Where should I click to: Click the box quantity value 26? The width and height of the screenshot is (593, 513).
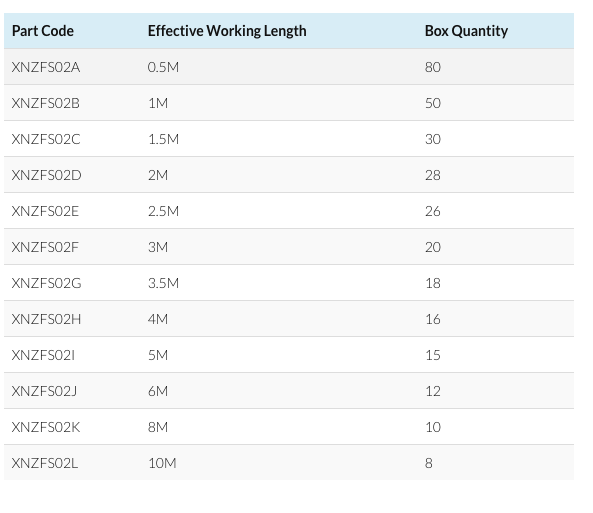tap(433, 211)
